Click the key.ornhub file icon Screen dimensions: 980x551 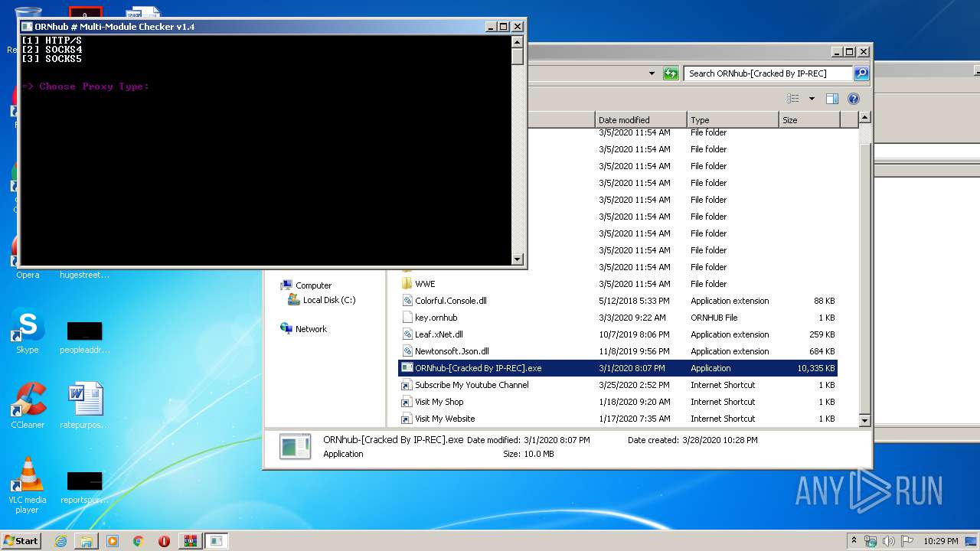point(407,318)
